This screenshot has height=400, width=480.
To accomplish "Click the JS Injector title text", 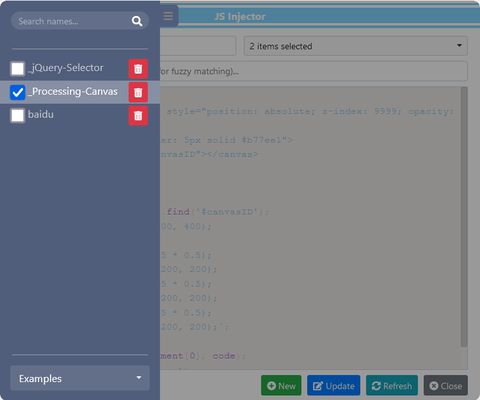I will pos(240,17).
